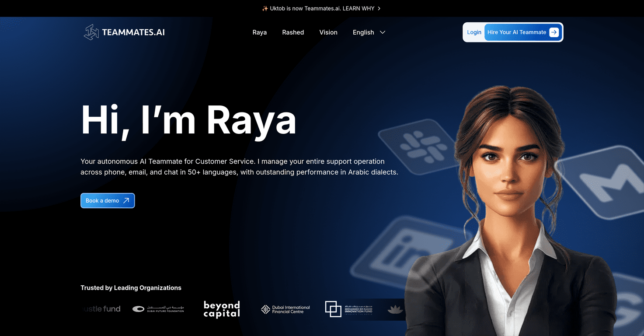Click the Book a demo button
This screenshot has width=644, height=336.
[x=108, y=201]
